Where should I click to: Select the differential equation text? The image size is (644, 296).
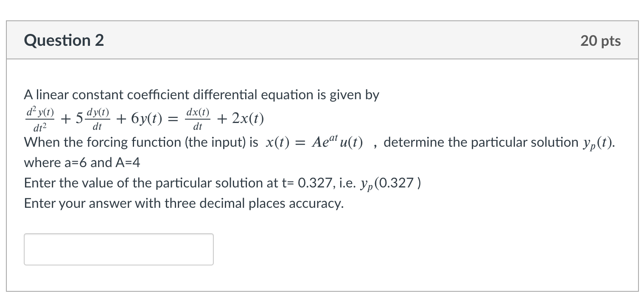pos(144,118)
